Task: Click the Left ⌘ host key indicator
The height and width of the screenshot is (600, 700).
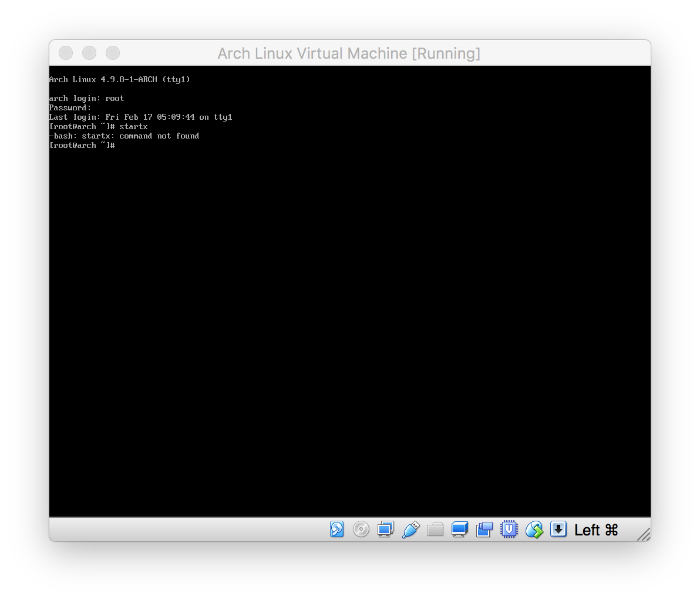Action: (596, 530)
